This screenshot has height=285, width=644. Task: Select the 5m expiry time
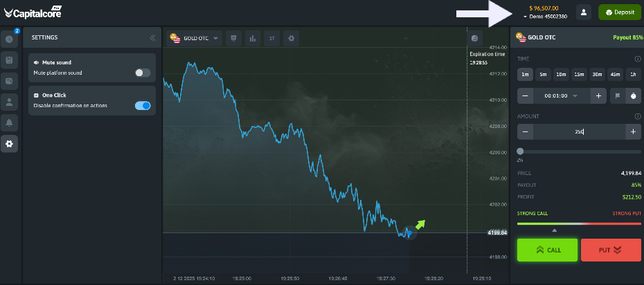click(x=543, y=75)
